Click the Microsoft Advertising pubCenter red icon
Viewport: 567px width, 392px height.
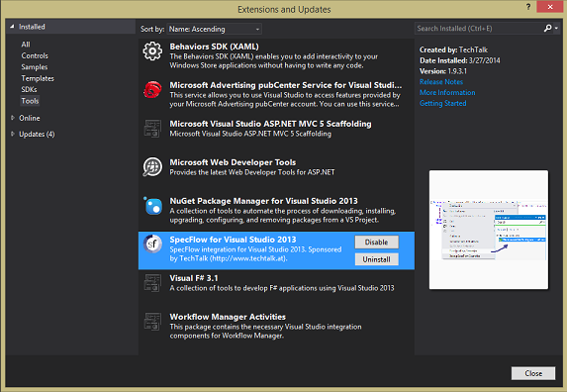[x=152, y=90]
